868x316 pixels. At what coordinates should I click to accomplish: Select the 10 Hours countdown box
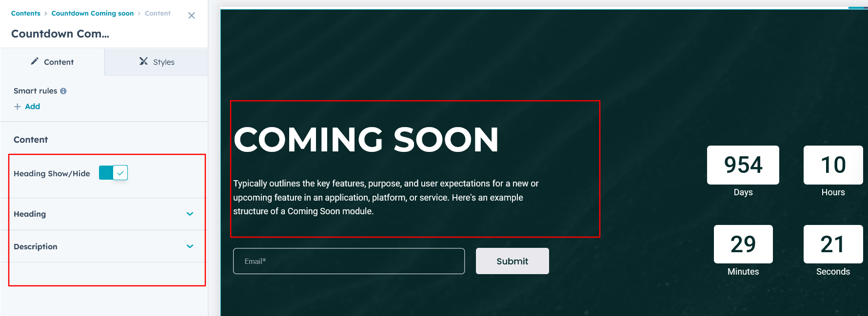pos(833,165)
